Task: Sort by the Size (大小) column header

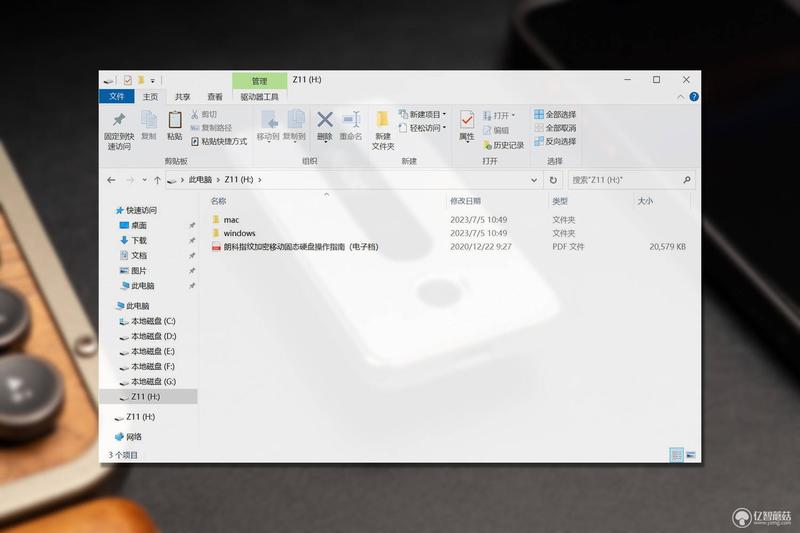Action: (645, 201)
